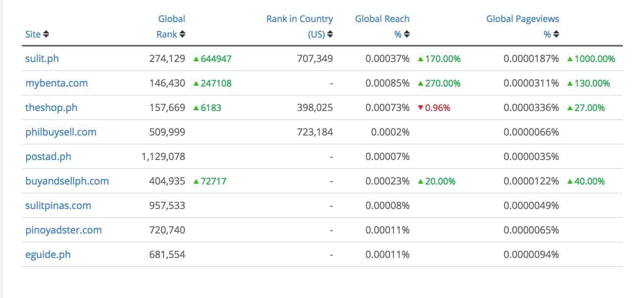Visit theshop.ph link
Viewport: 644px width, 298px height.
coord(51,108)
